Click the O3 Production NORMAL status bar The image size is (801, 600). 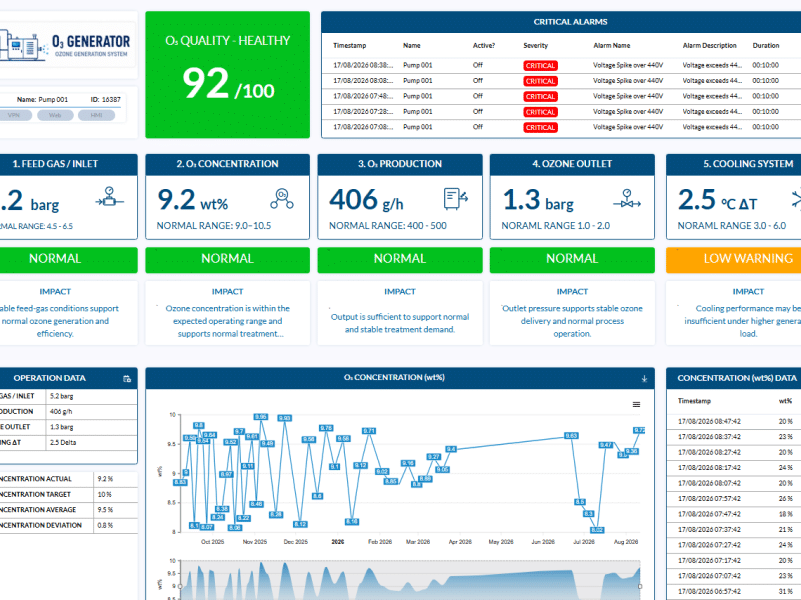pyautogui.click(x=400, y=258)
